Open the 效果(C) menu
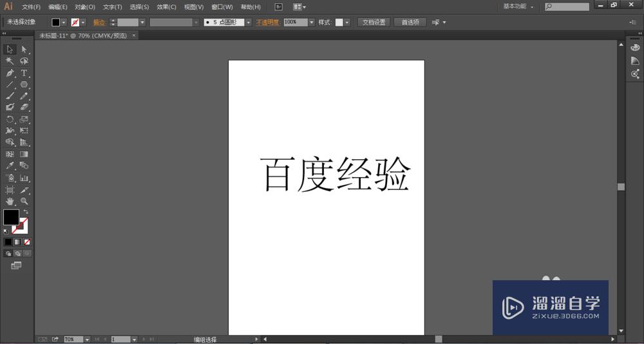The image size is (644, 344). (x=166, y=7)
